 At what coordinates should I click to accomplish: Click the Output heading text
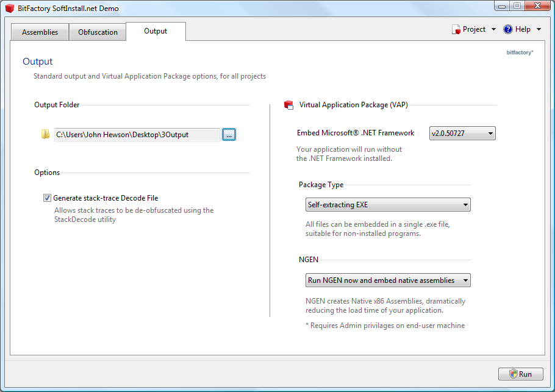point(38,62)
